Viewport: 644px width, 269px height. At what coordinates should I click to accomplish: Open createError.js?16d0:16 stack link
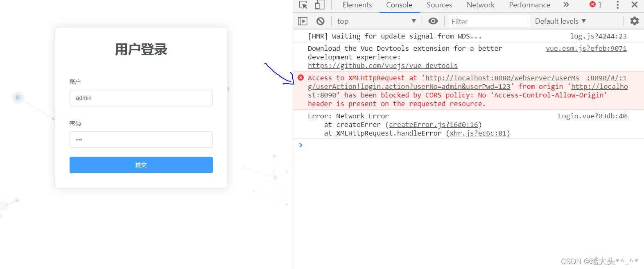tap(434, 124)
